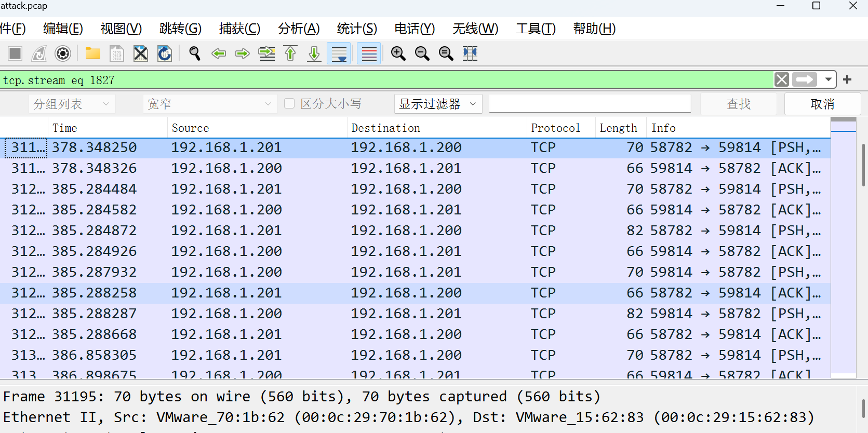868x433 pixels.
Task: Click the find text input field
Action: pos(590,104)
